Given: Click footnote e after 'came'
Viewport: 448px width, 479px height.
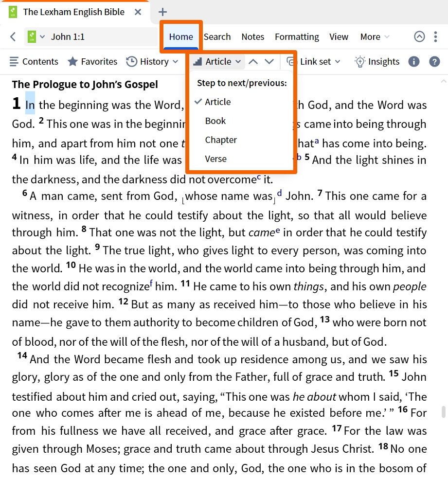Looking at the screenshot, I should tap(277, 231).
